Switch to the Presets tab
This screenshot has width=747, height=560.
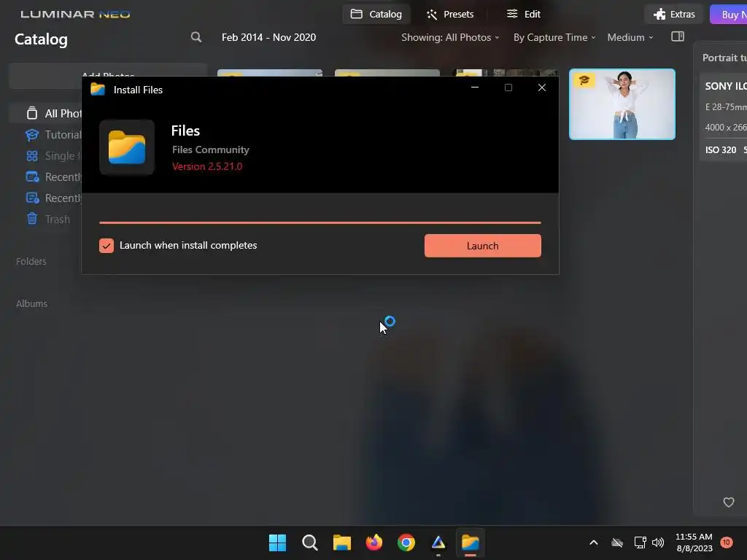point(450,15)
